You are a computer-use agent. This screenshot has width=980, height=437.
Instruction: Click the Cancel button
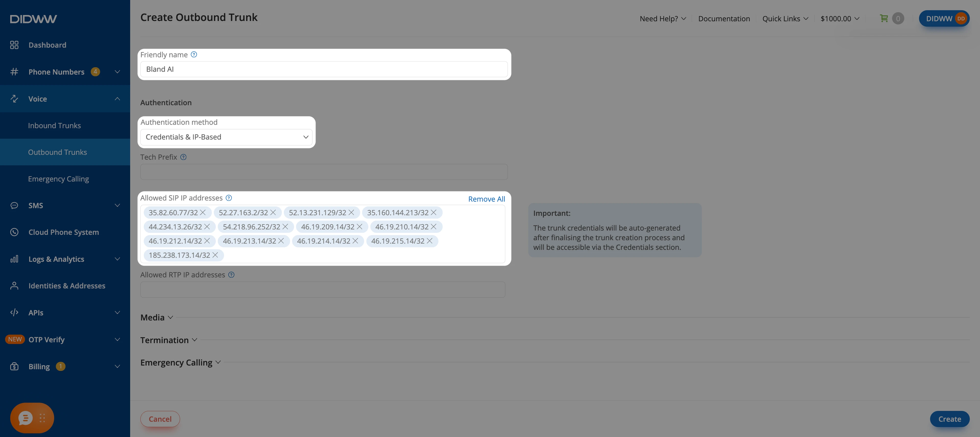pos(160,419)
